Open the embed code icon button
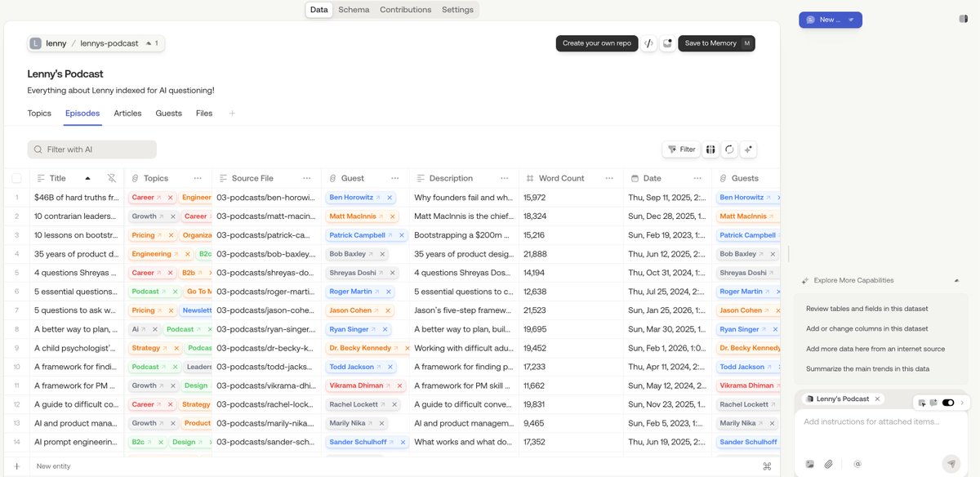The image size is (980, 477). point(648,43)
